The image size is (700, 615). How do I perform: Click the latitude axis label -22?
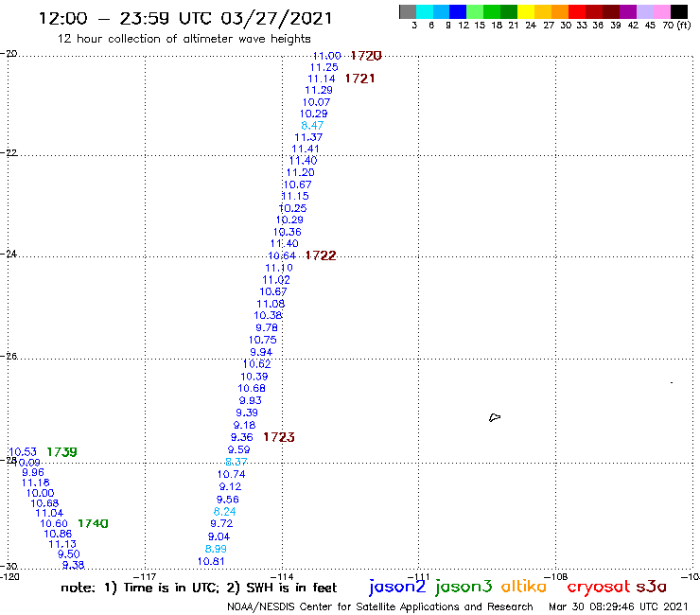click(9, 152)
